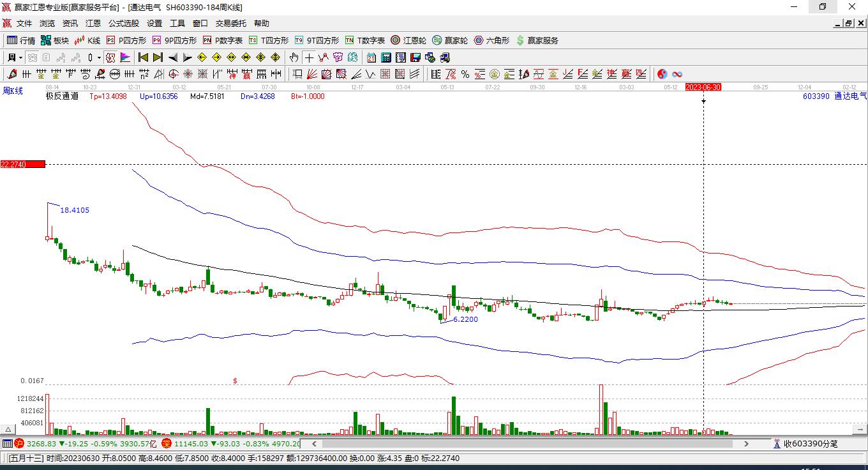Open the calculator icon in toolbar

pos(385,57)
